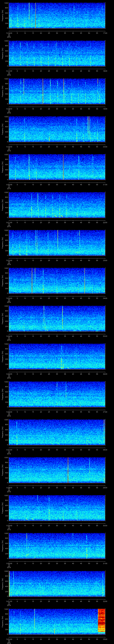This screenshot has height=644, width=114.
Task: Click the '5:23:00' start time label
Action: [9, 298]
